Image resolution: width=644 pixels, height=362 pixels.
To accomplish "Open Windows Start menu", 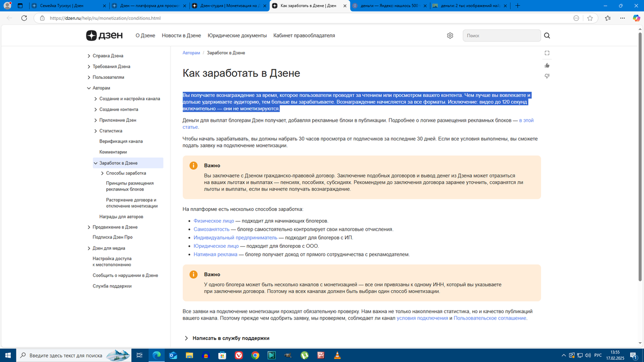I will 8,355.
